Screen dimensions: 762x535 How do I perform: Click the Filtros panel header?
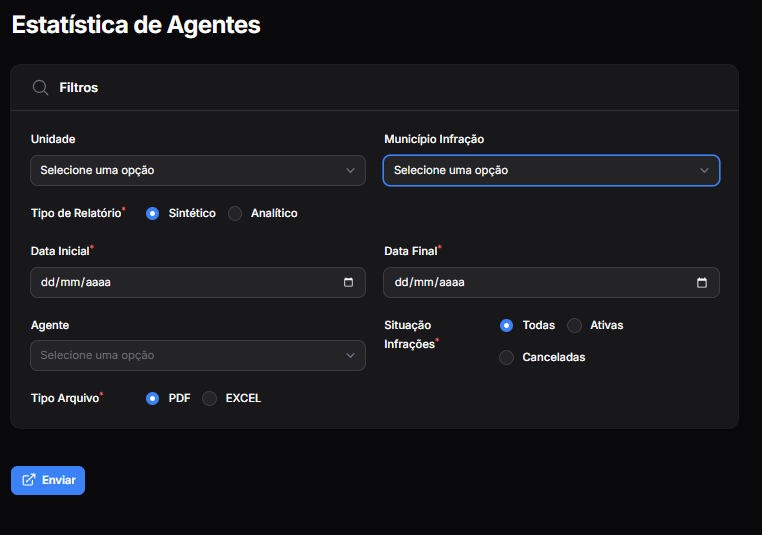374,88
